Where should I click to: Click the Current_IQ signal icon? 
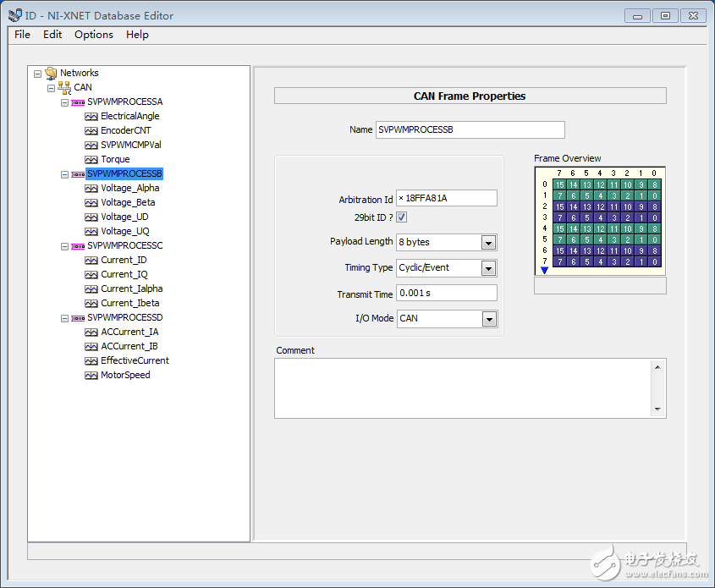[x=91, y=275]
